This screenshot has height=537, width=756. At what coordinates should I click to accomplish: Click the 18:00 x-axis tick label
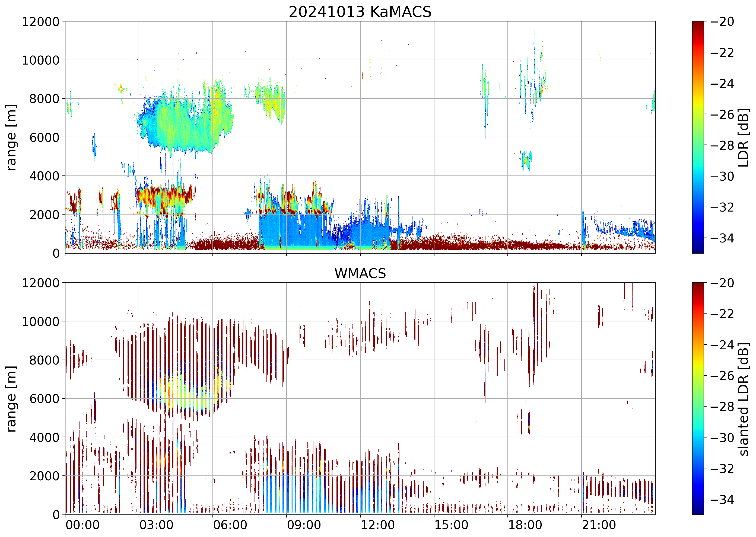tap(525, 525)
